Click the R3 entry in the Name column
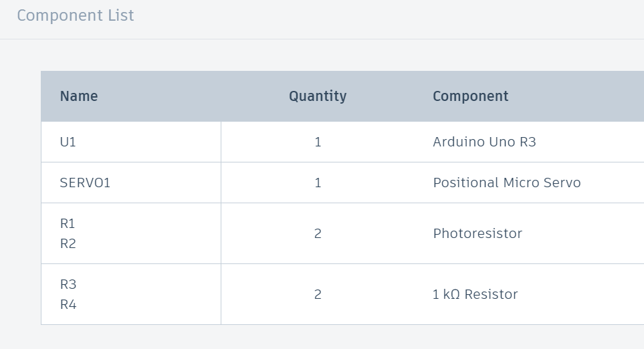644x349 pixels. coord(68,284)
